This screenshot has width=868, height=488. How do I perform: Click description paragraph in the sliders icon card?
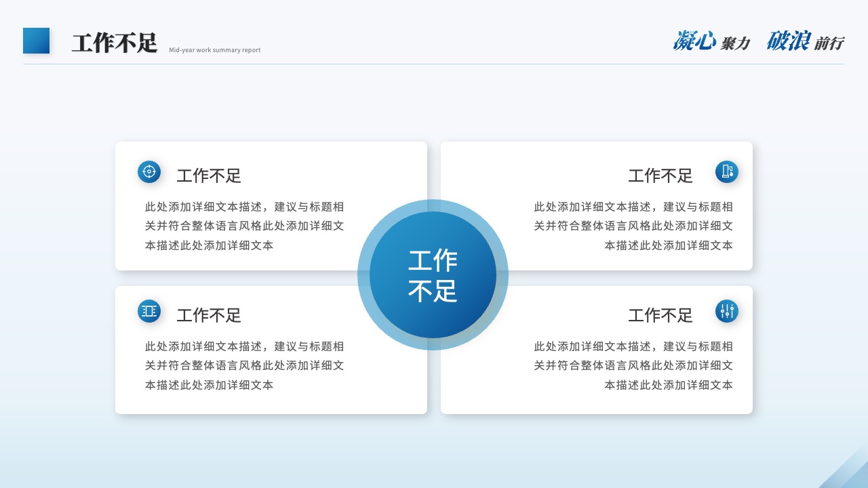point(633,366)
